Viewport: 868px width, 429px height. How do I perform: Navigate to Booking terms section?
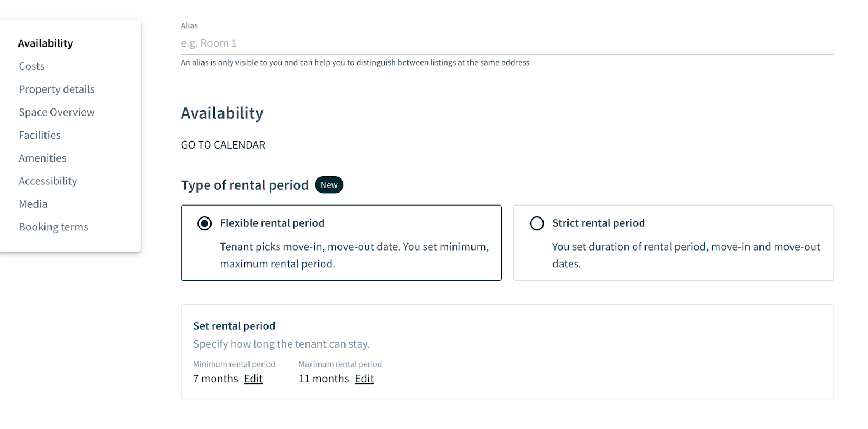[54, 227]
